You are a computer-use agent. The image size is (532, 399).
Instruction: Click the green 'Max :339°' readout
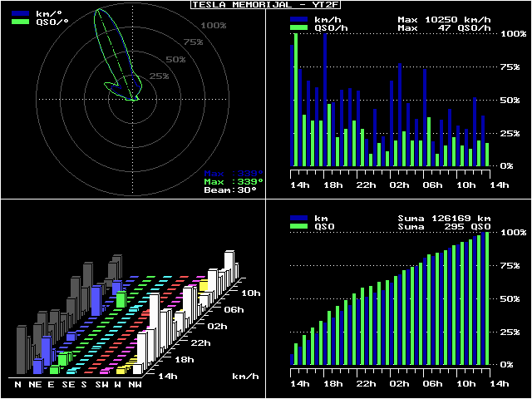coord(234,181)
